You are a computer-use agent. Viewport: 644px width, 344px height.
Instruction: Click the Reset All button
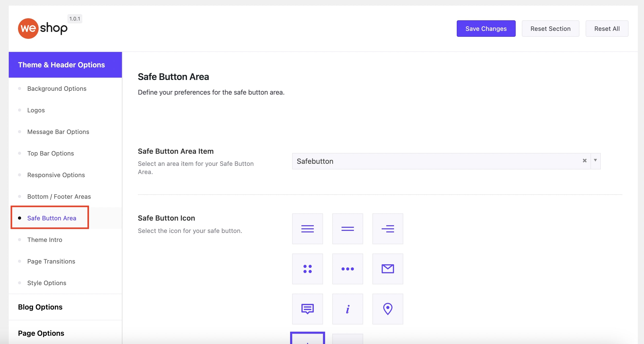pyautogui.click(x=607, y=29)
